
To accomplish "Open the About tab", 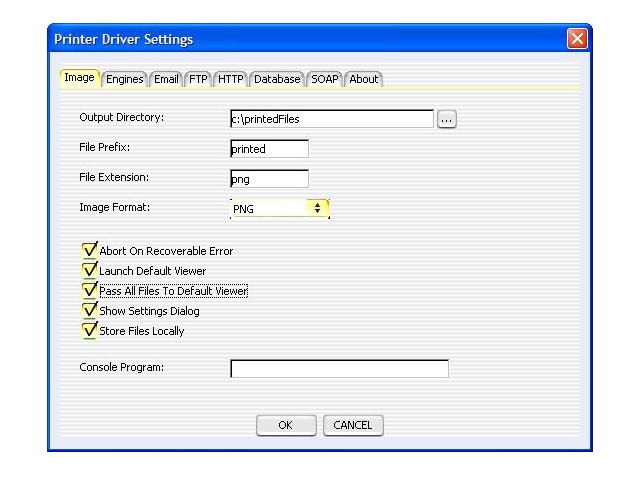I will [x=364, y=79].
